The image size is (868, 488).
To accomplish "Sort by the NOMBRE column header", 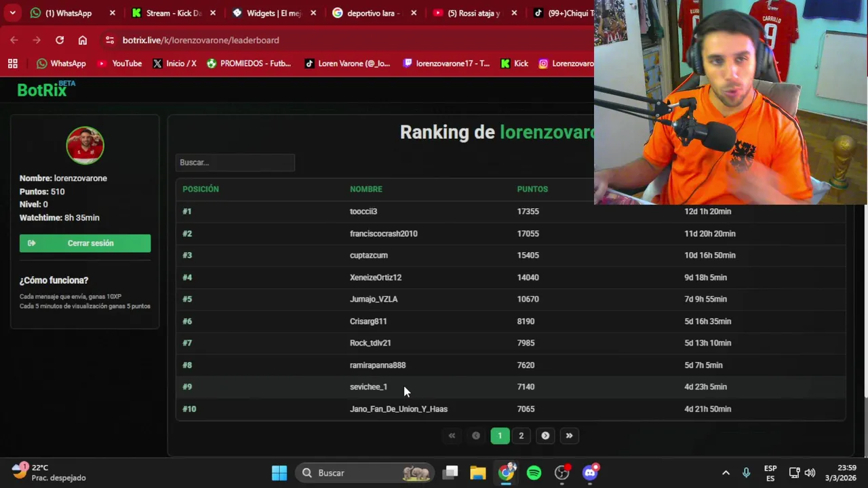I will click(366, 189).
